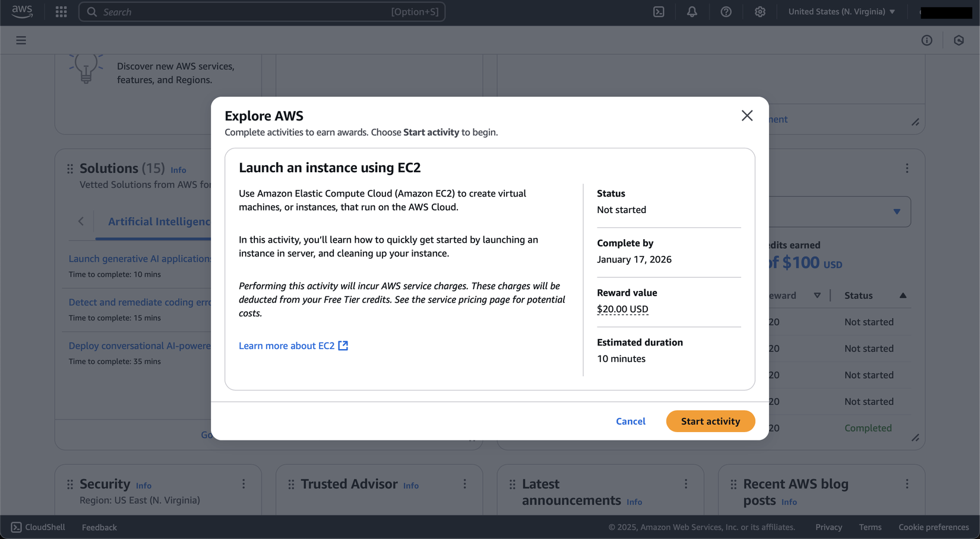
Task: Click Feedback in the footer
Action: pyautogui.click(x=99, y=527)
